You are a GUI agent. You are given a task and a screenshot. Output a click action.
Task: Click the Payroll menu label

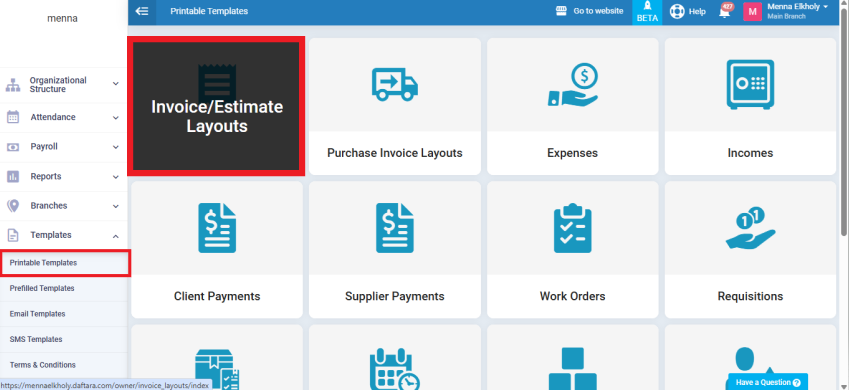click(x=44, y=147)
